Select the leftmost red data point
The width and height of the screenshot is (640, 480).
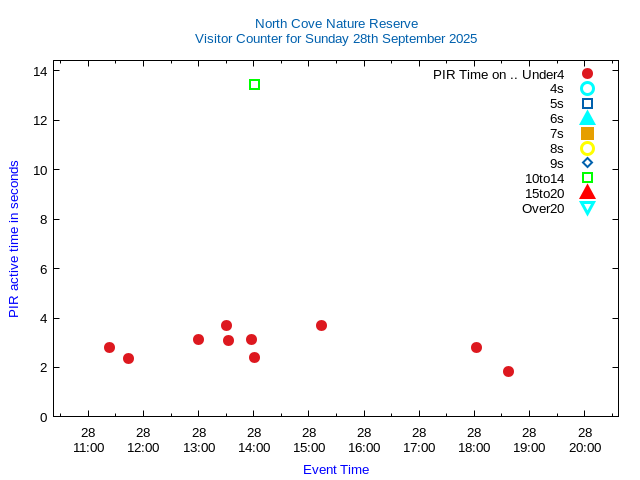(109, 347)
